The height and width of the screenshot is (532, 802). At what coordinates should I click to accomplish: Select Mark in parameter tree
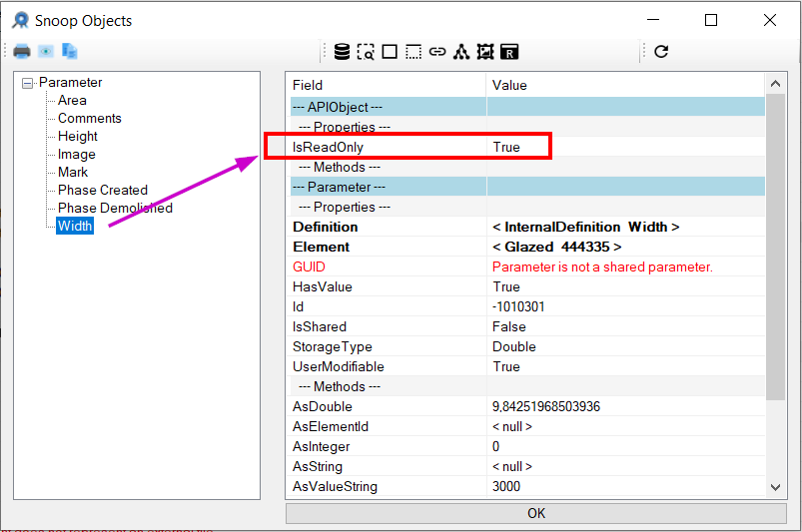pos(73,172)
